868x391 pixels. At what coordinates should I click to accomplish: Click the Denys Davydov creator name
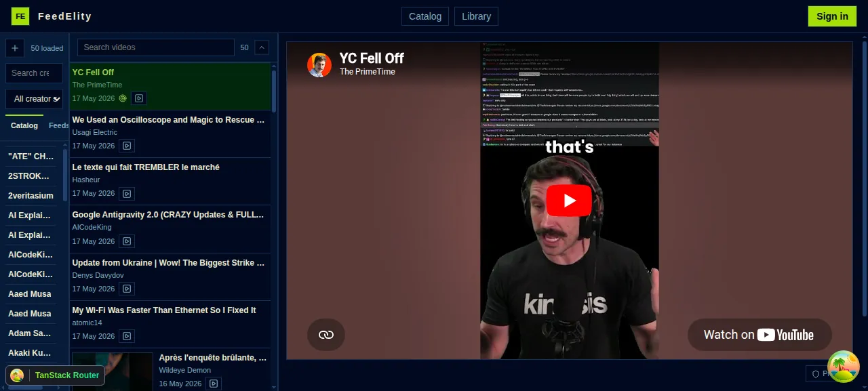(98, 275)
